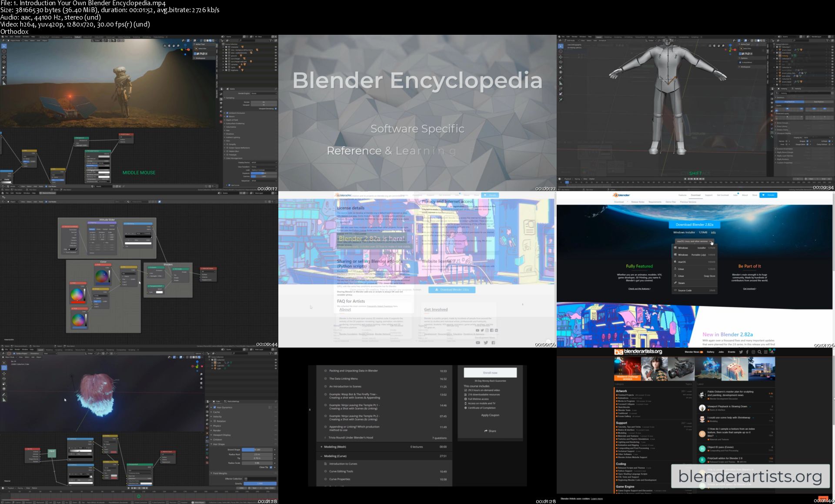
Task: Click the search magnifier on blenderartists header
Action: [x=759, y=352]
